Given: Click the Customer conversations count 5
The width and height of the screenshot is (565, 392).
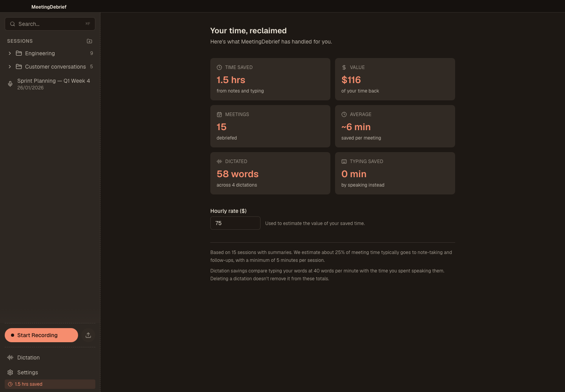Looking at the screenshot, I should 91,67.
